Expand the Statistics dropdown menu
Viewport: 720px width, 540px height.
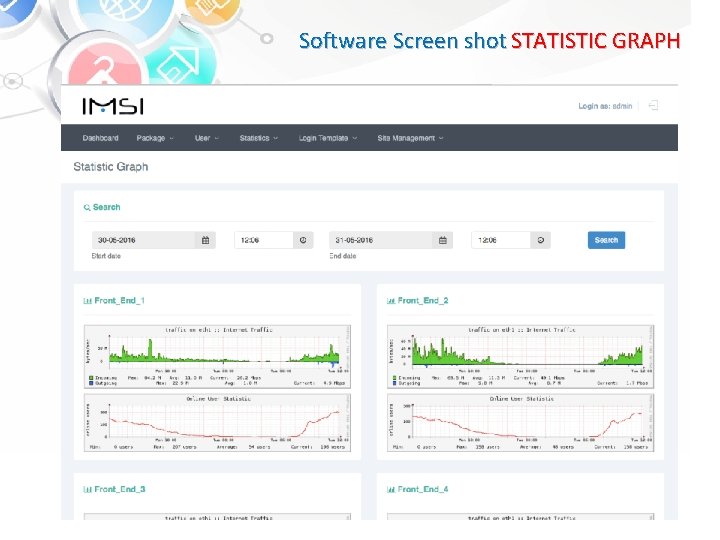coord(259,138)
